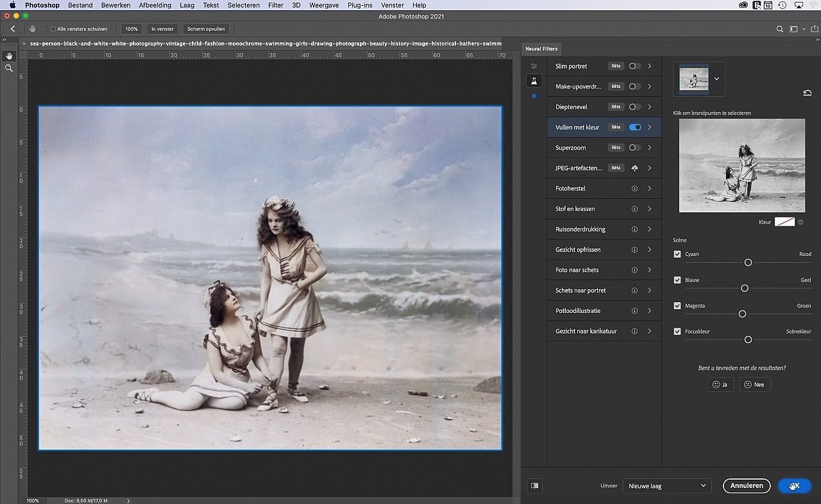This screenshot has width=821, height=504.
Task: Click the search icon in options bar
Action: [780, 29]
